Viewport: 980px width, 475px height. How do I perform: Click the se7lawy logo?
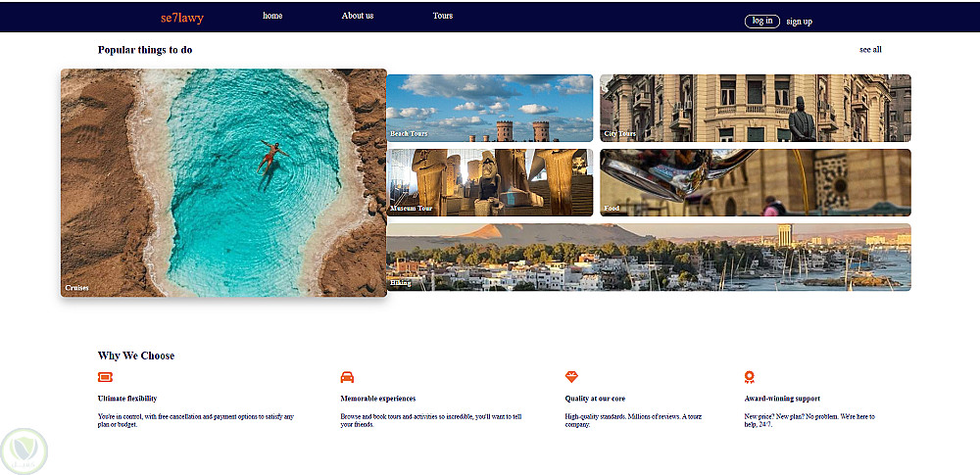[x=182, y=19]
